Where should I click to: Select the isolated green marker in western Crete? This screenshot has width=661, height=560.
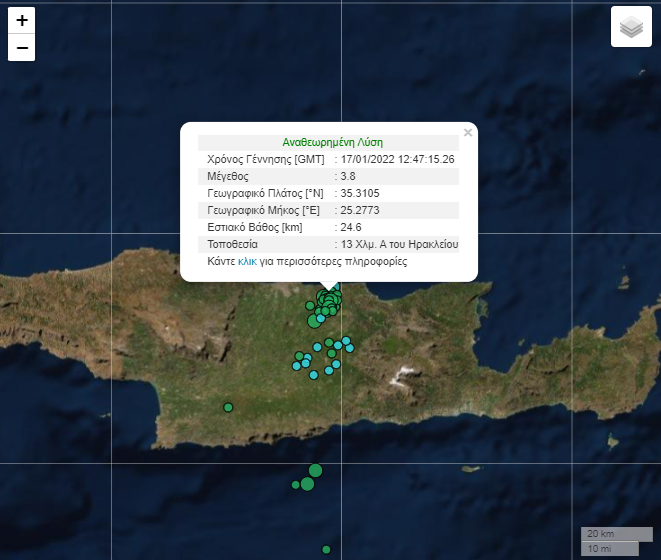[228, 407]
